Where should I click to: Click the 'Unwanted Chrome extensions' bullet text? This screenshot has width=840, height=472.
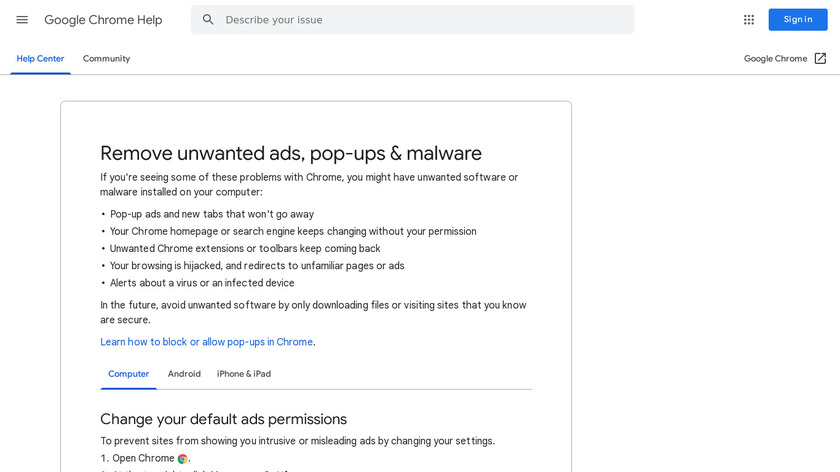tap(245, 249)
